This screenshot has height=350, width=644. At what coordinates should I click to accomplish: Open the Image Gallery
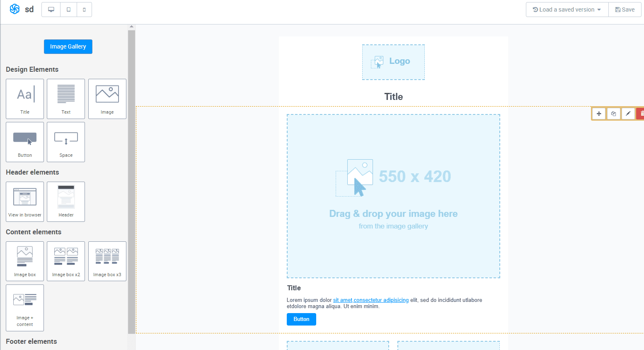pyautogui.click(x=68, y=46)
